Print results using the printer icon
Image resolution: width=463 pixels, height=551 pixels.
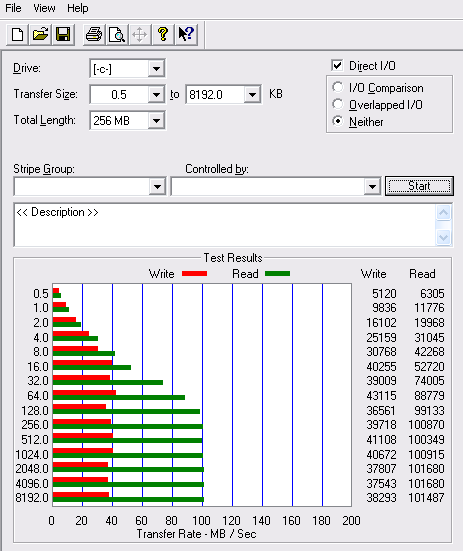coord(94,34)
